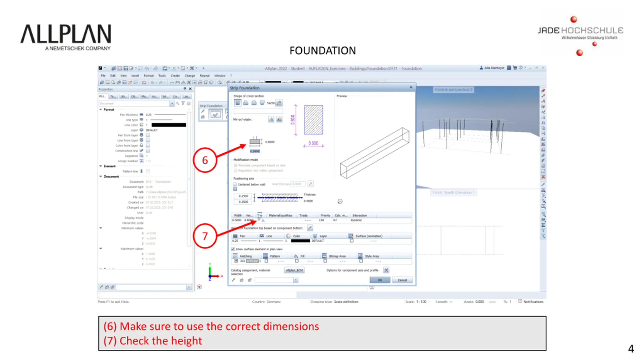Image resolution: width=644 pixels, height=362 pixels.
Task: Click the Style Area column icon
Action: coord(360,256)
